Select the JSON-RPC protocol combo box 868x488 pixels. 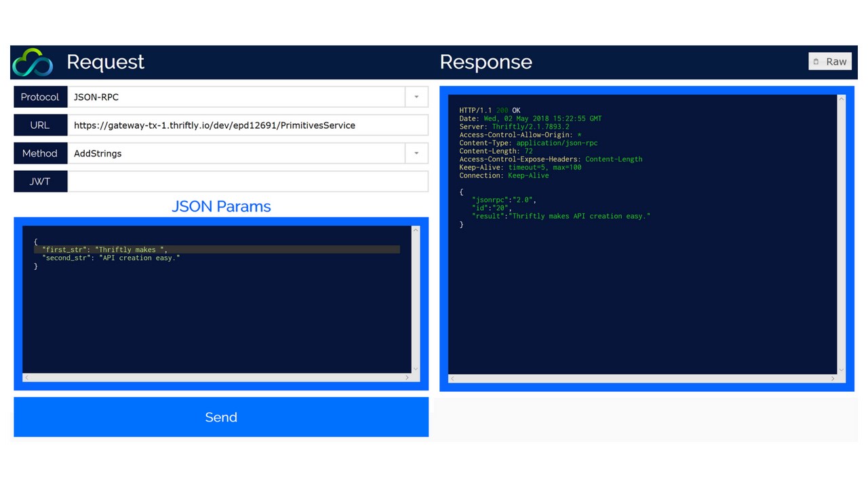[248, 97]
